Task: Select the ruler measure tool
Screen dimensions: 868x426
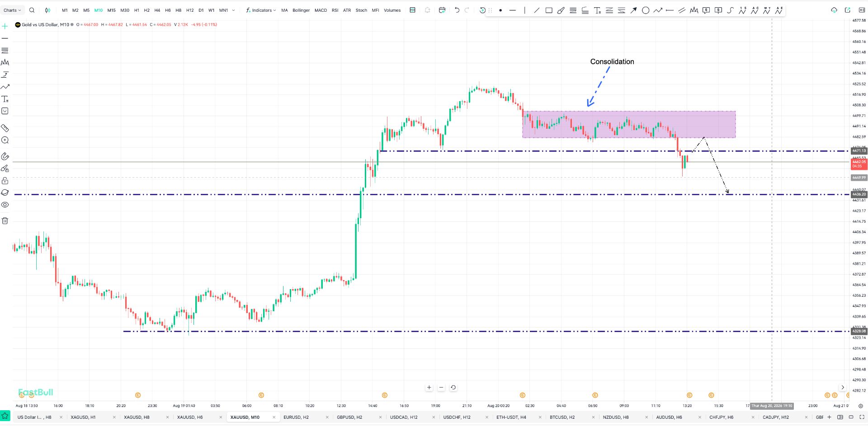Action: pyautogui.click(x=5, y=128)
